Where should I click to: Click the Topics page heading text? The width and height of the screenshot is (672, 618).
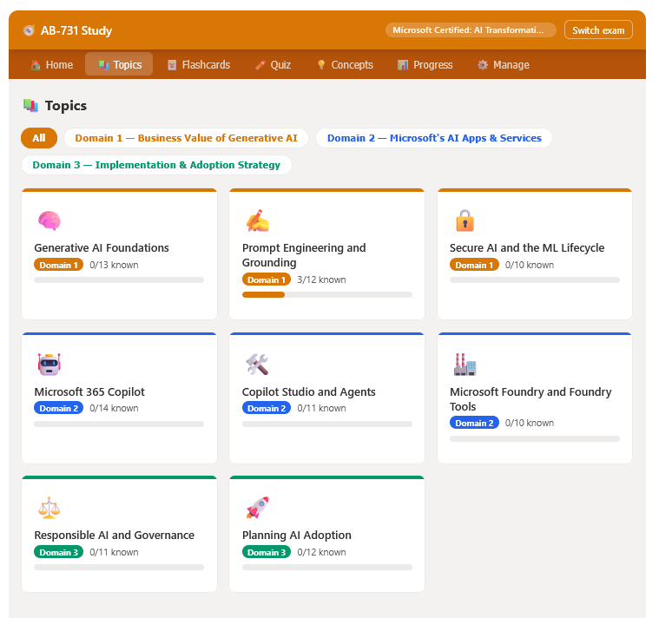tap(66, 105)
